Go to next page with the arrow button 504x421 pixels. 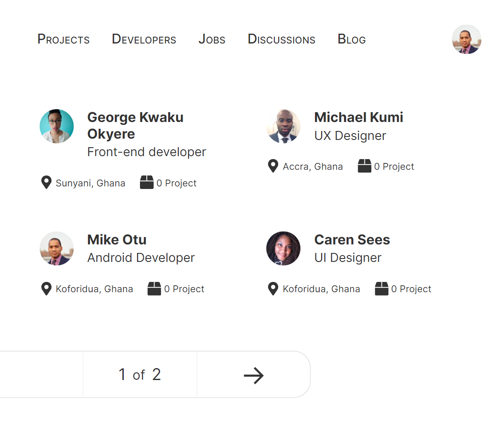pos(253,375)
